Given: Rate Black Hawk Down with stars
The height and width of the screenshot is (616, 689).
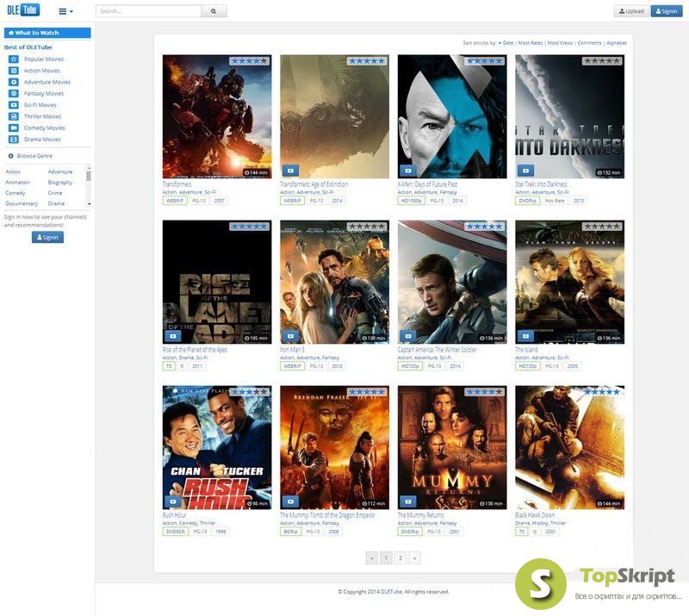Looking at the screenshot, I should click(602, 392).
